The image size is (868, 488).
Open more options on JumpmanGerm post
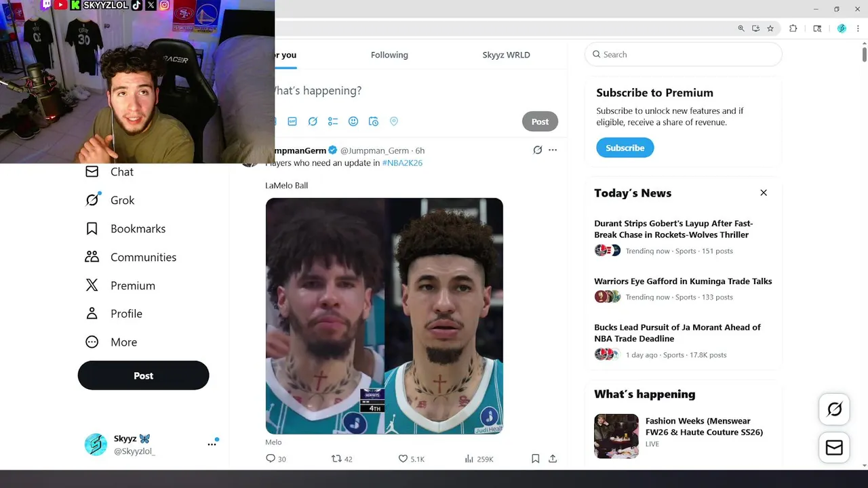[553, 150]
